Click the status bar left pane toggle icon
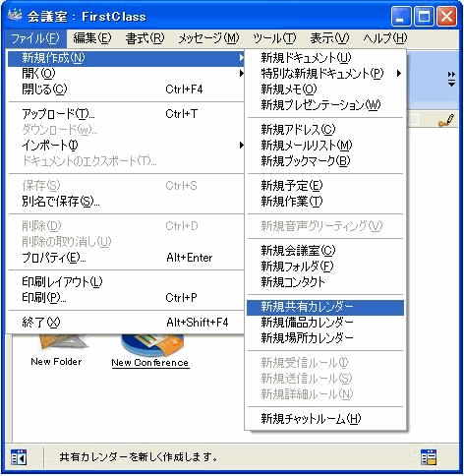 [19, 457]
